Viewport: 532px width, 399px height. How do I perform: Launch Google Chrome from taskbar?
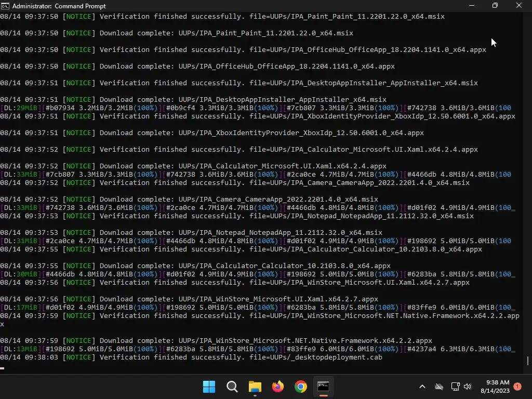(x=301, y=387)
